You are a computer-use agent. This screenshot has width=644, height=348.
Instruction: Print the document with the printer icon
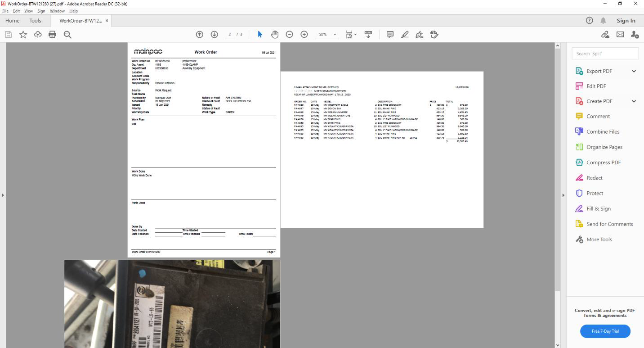(x=53, y=35)
